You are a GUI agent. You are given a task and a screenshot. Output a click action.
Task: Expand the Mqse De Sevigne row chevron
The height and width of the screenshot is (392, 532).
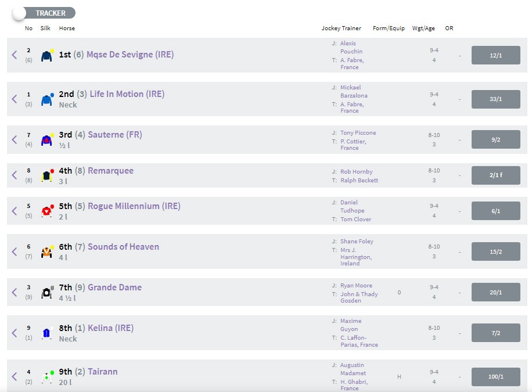click(15, 55)
